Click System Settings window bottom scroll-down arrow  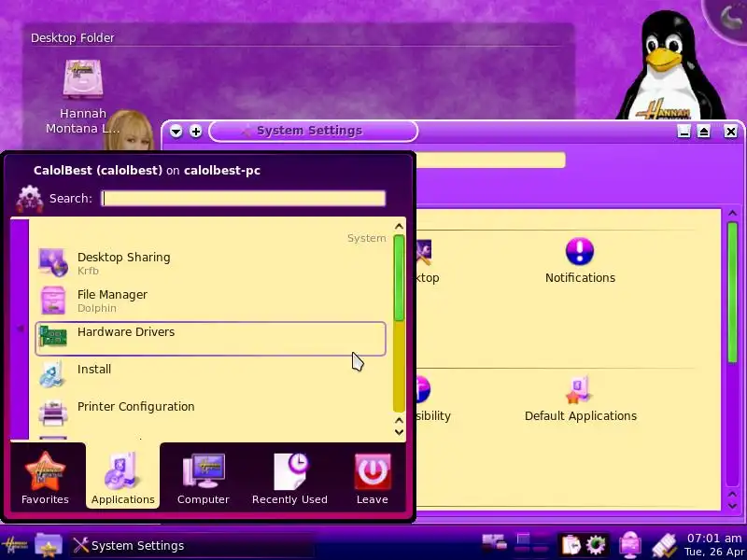tap(733, 506)
